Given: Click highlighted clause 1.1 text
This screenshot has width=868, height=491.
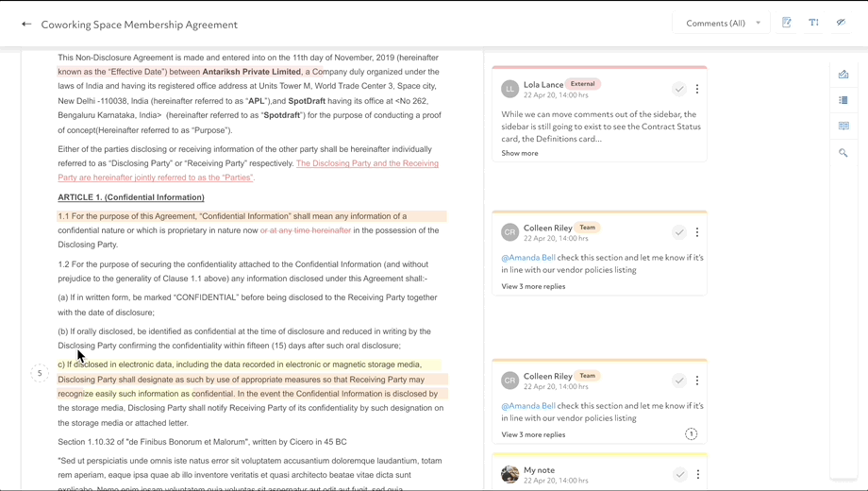Looking at the screenshot, I should tap(252, 216).
